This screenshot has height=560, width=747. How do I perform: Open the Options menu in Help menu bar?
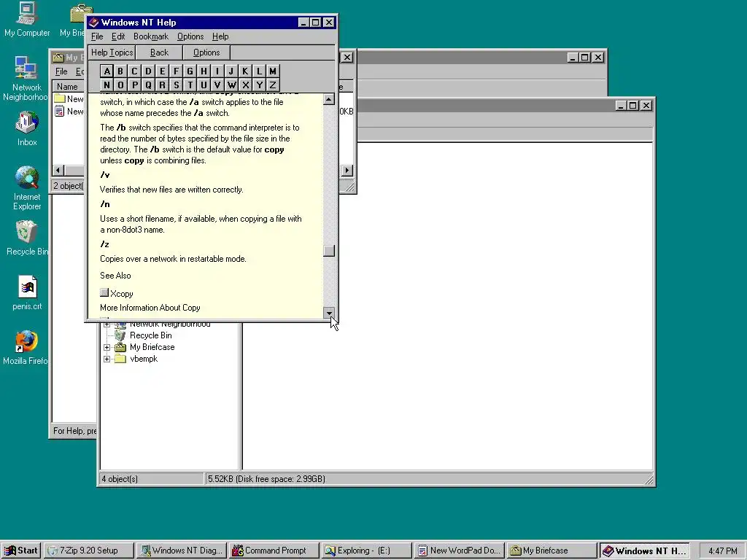coord(190,36)
